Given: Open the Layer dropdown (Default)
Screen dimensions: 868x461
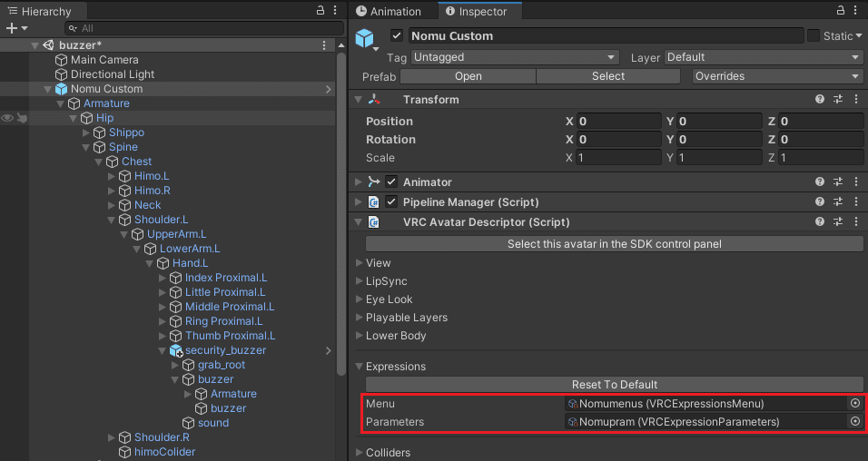Looking at the screenshot, I should (x=764, y=57).
